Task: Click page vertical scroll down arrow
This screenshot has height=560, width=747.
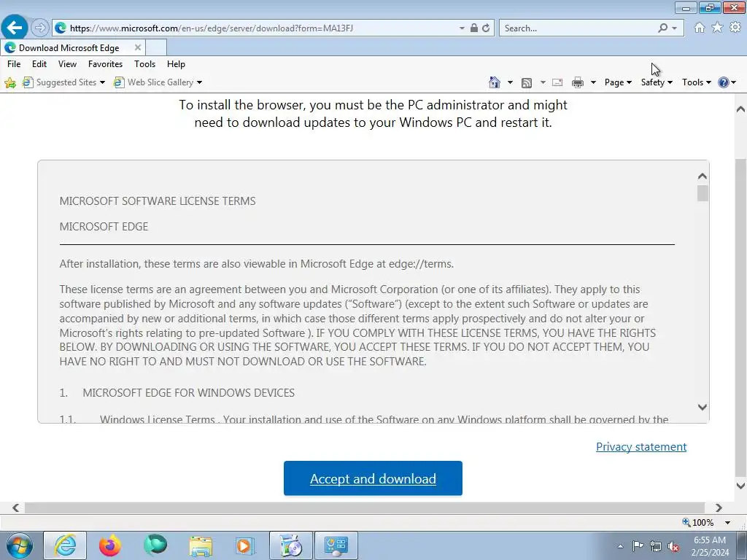Action: [740, 486]
